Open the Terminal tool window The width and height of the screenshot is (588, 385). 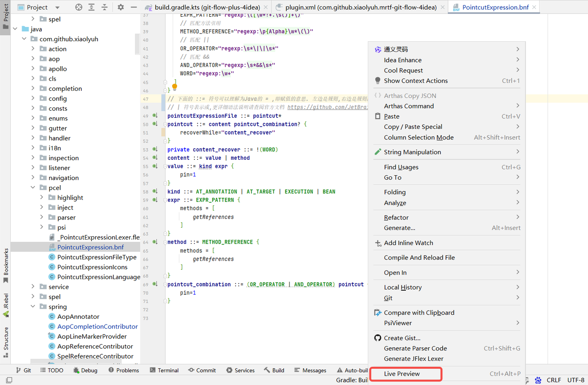click(164, 370)
